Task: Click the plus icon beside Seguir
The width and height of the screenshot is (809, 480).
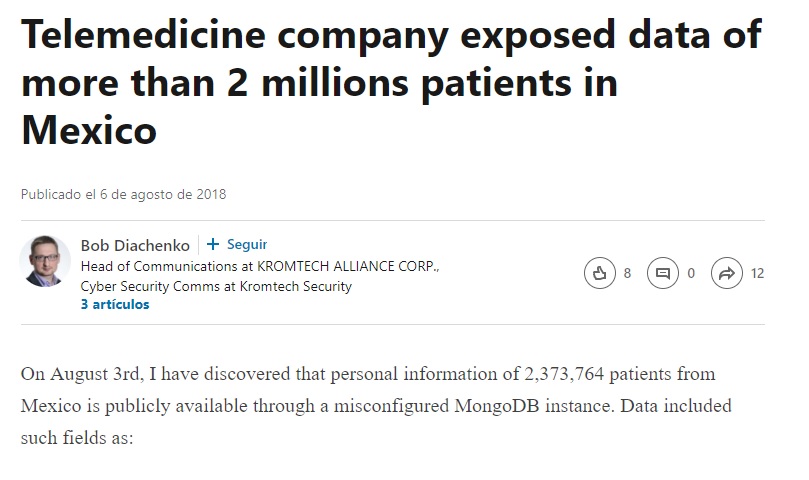Action: pos(213,244)
